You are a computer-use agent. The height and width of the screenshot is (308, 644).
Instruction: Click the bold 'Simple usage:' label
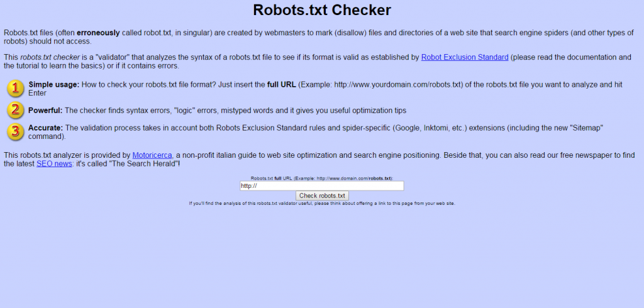(53, 84)
